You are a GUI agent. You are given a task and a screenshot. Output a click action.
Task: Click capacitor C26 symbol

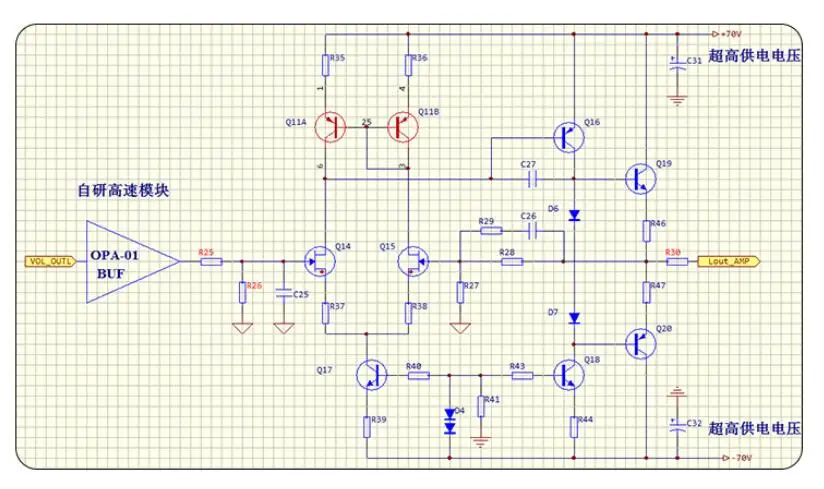pyautogui.click(x=532, y=230)
